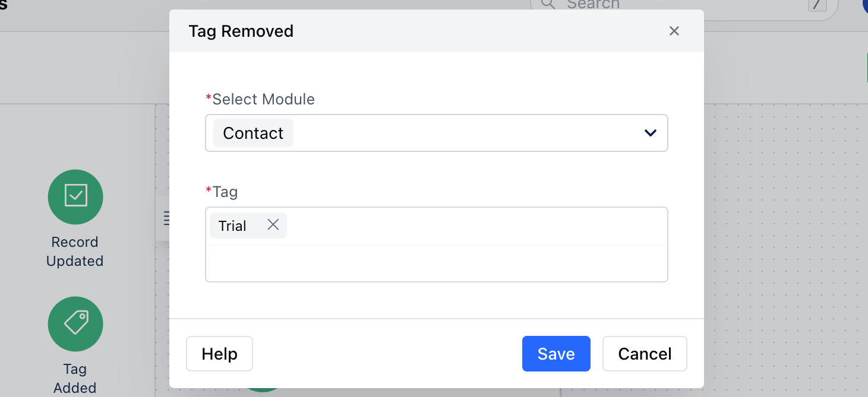Expand the Select Module dropdown arrow

[x=651, y=133]
